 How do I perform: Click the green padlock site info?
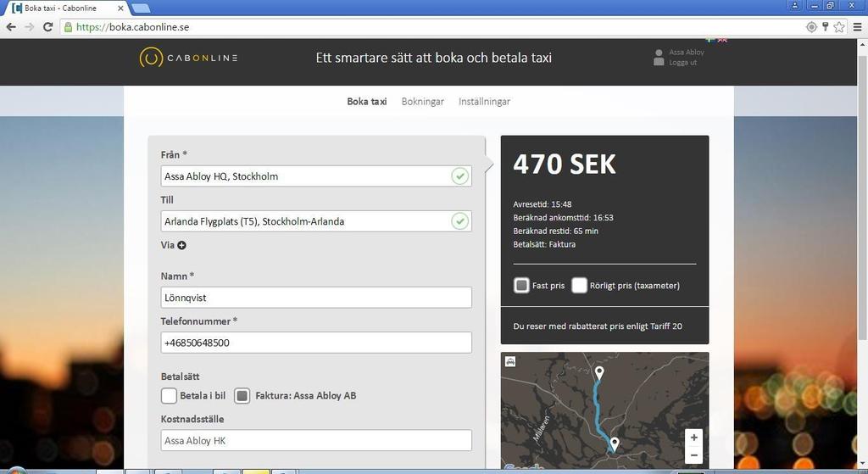[68, 26]
